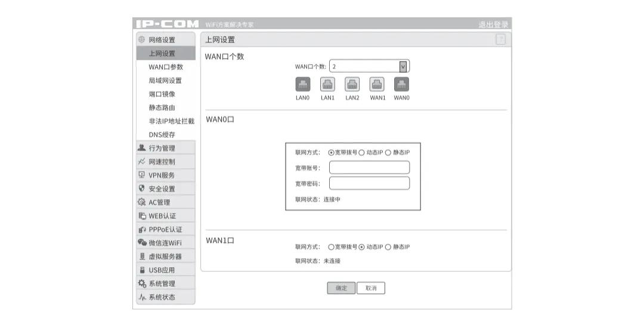The height and width of the screenshot is (321, 644).
Task: Expand the 安全设置 menu section
Action: click(x=166, y=189)
